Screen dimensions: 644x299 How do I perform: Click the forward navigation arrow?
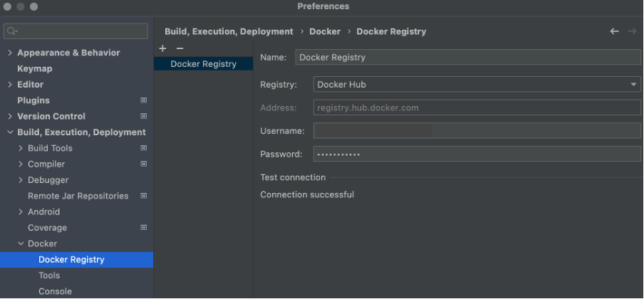click(x=632, y=31)
